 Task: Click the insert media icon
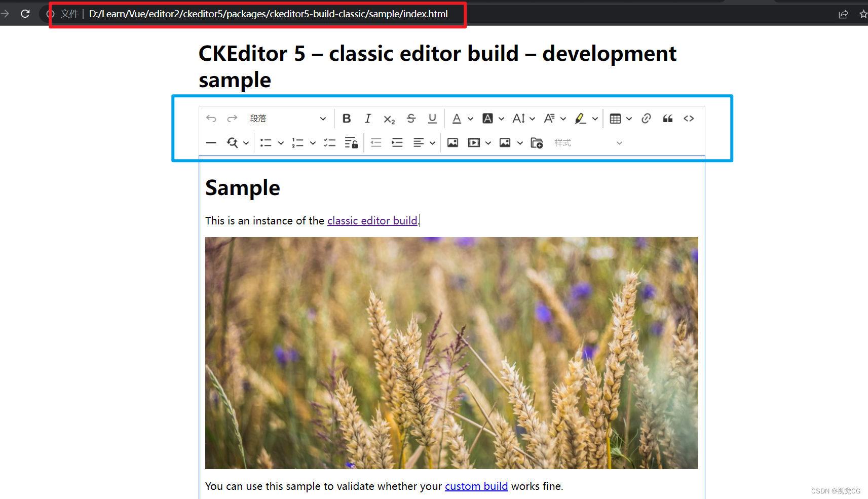click(x=474, y=143)
